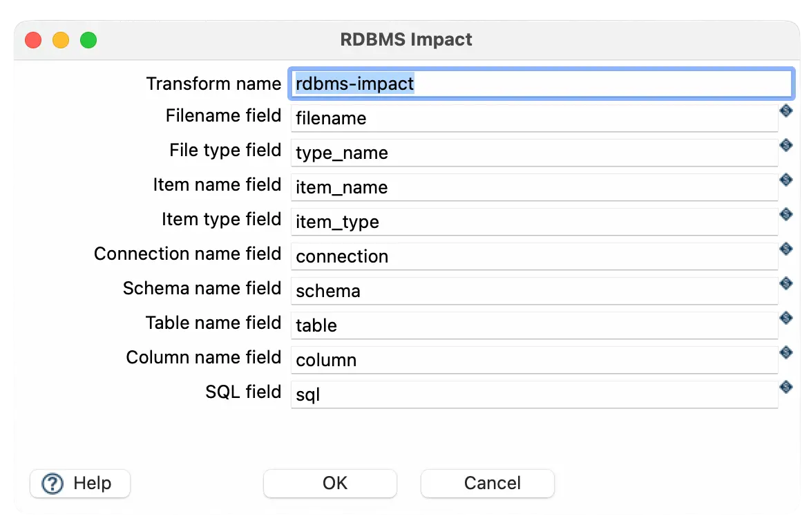Click variable icon beside Schema name field
Image resolution: width=811 pixels, height=532 pixels.
pos(785,283)
